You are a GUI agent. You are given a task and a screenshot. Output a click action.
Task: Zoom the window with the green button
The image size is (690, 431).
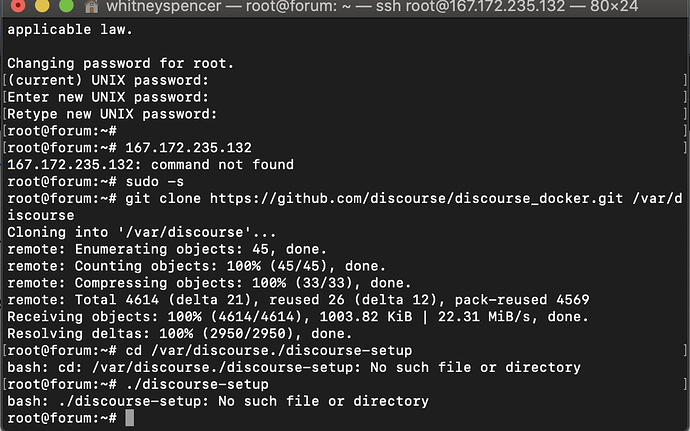[x=66, y=5]
